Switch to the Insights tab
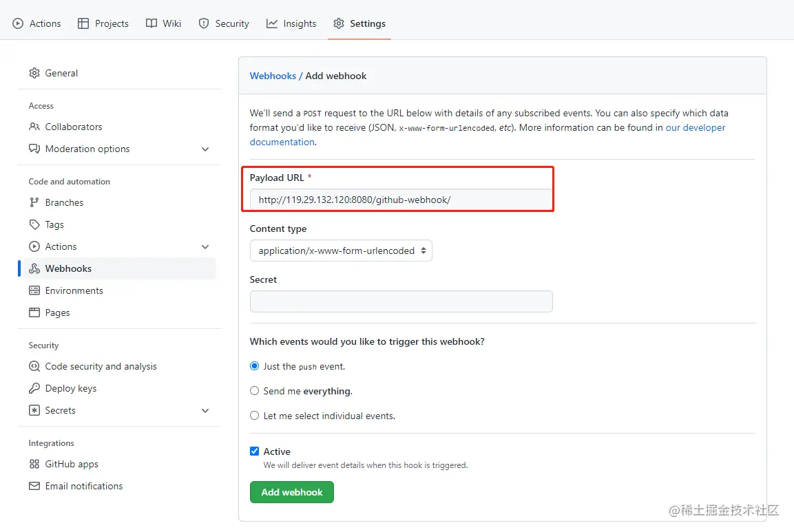 coord(291,23)
